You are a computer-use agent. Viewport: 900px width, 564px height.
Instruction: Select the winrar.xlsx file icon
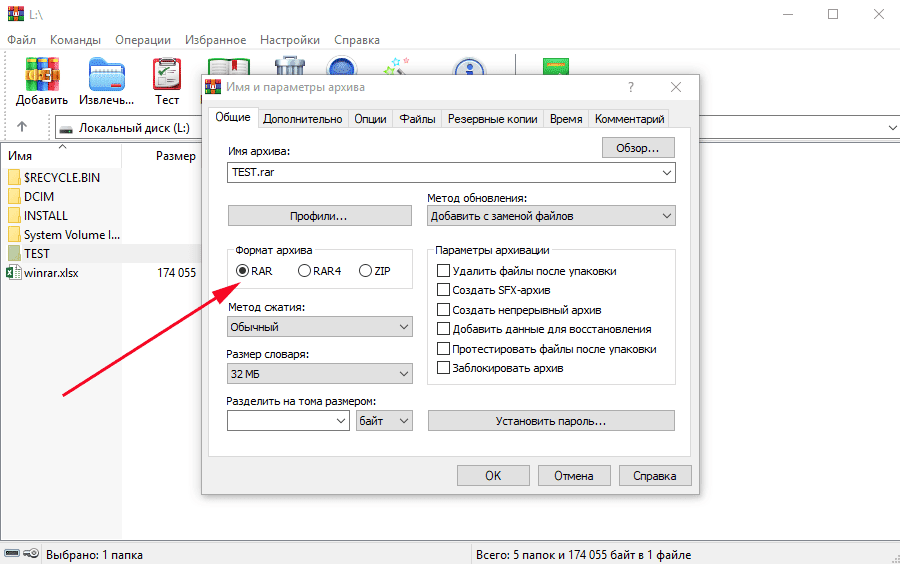pos(14,273)
